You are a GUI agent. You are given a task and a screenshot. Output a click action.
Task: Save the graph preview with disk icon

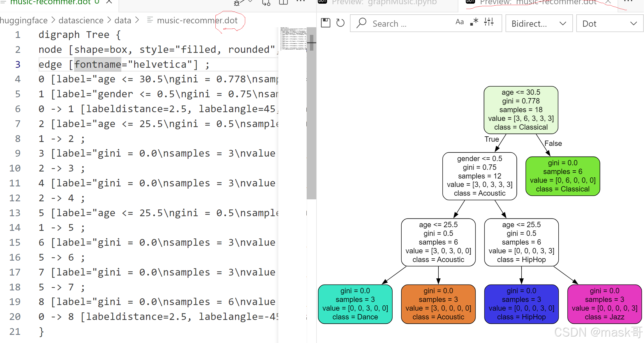tap(326, 23)
